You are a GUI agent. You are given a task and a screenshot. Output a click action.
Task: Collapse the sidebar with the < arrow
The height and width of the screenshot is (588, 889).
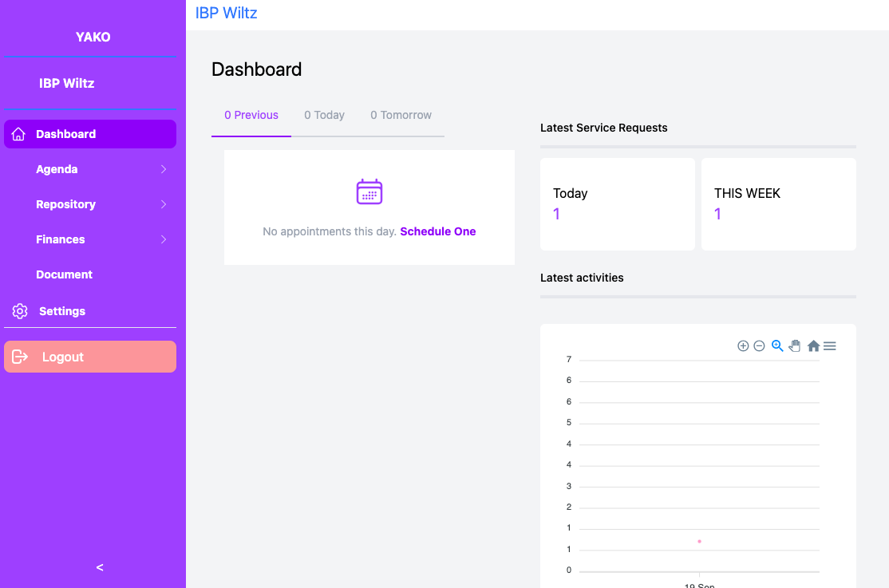click(x=100, y=567)
